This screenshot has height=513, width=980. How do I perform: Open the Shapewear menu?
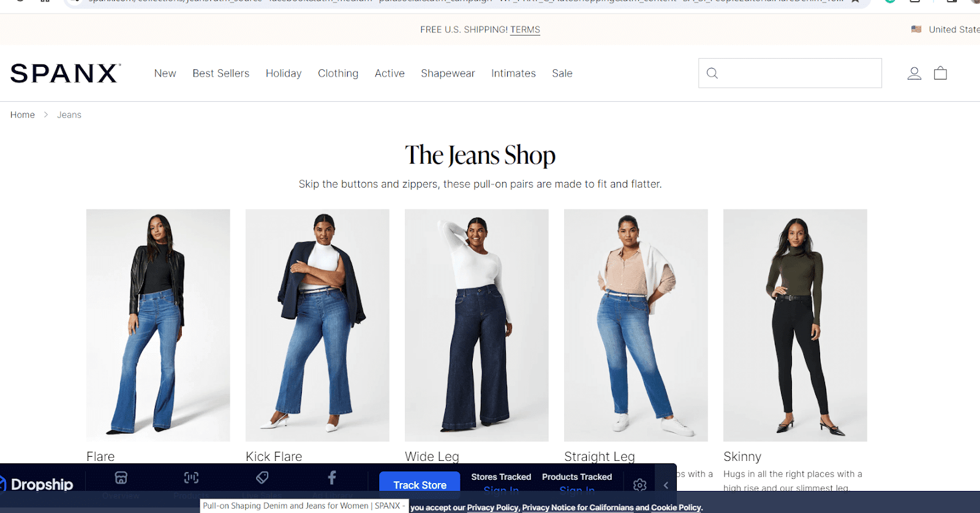[x=448, y=74]
